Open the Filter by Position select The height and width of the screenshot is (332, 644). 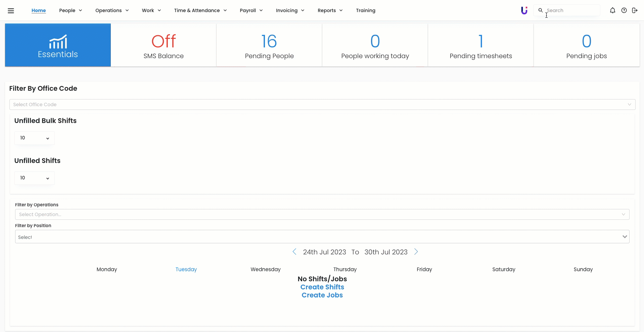(322, 237)
